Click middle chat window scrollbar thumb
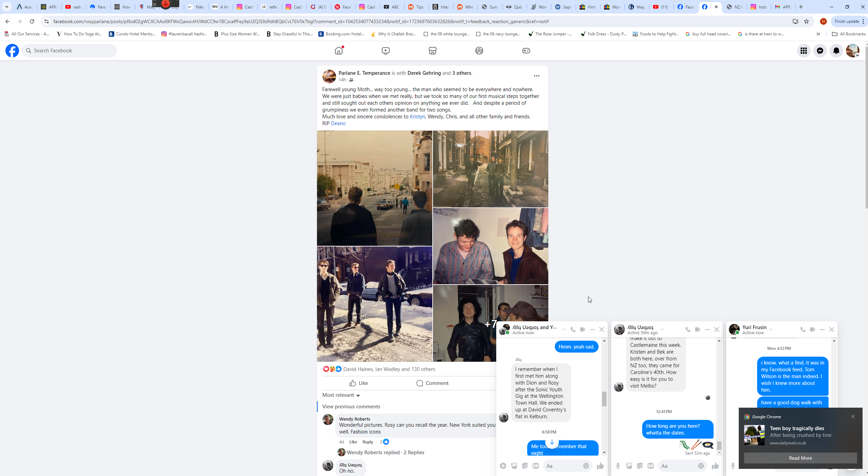Viewport: 868px width, 476px height. 719,445
